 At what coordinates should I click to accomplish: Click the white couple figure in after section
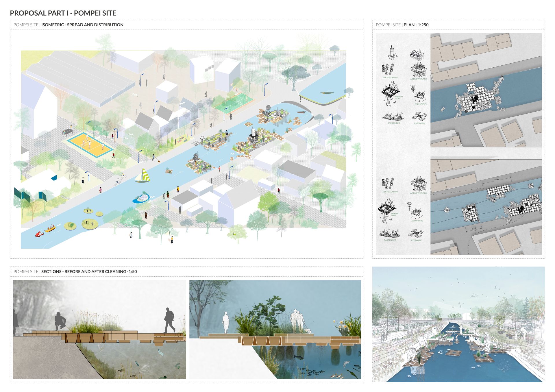(x=297, y=321)
